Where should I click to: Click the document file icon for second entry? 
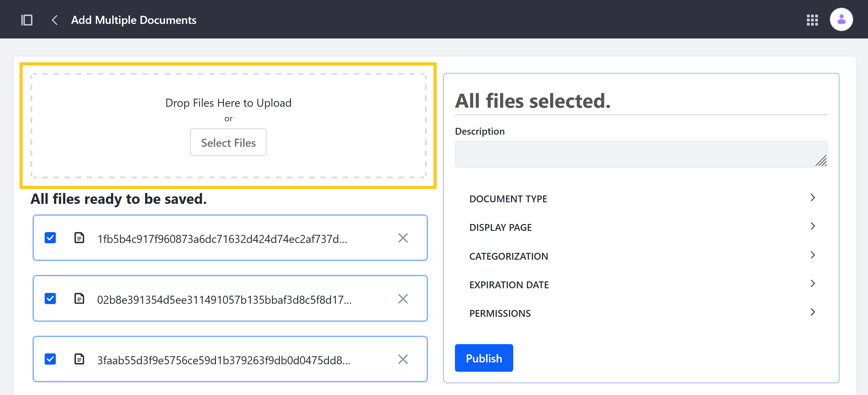(80, 299)
